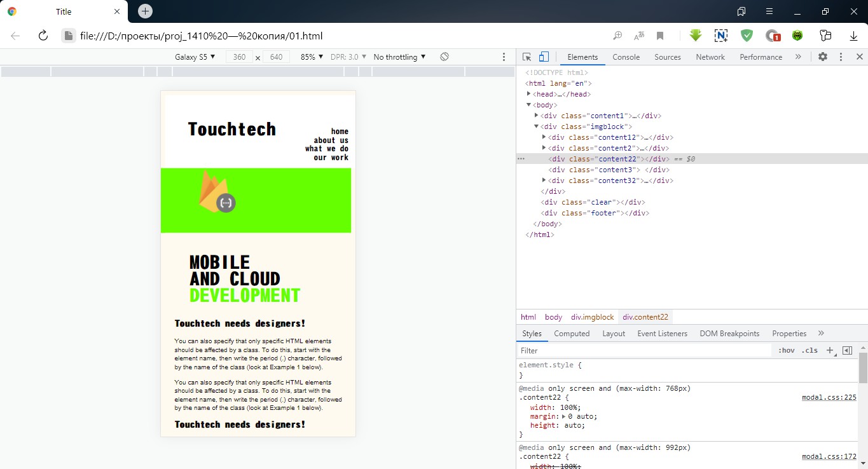This screenshot has width=868, height=469.
Task: Expand the margin shorthand property triangle
Action: point(565,416)
